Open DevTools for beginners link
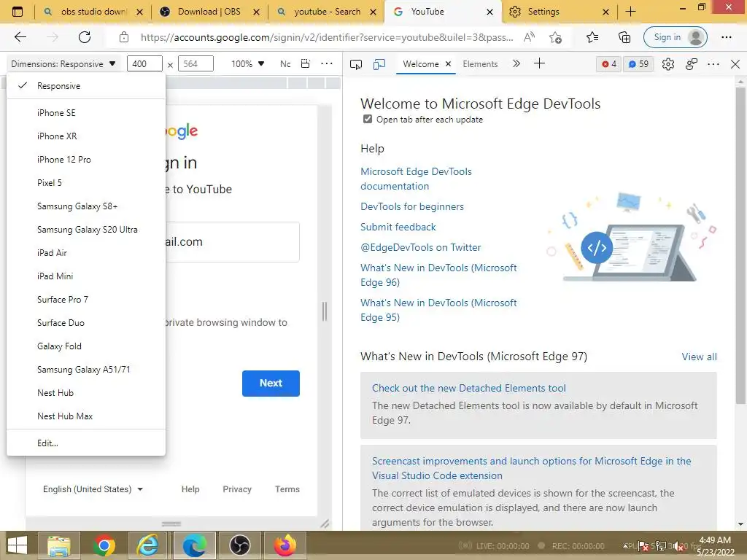The image size is (747, 560). (x=412, y=206)
